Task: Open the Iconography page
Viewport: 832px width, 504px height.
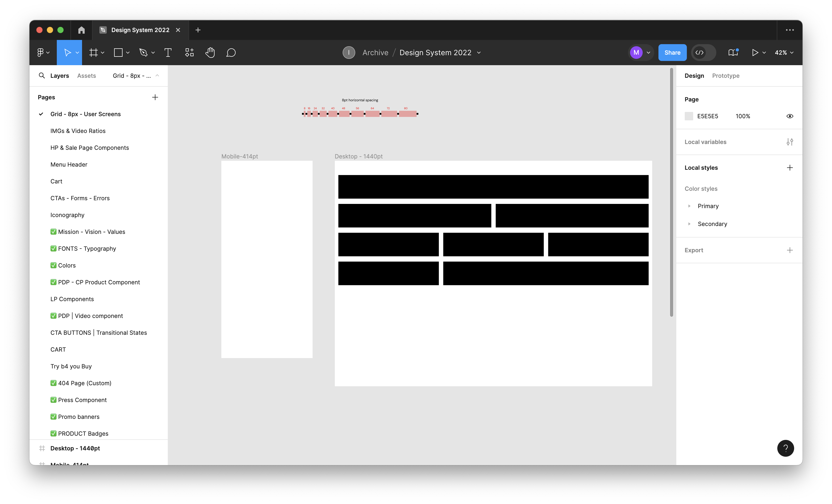Action: [x=68, y=215]
